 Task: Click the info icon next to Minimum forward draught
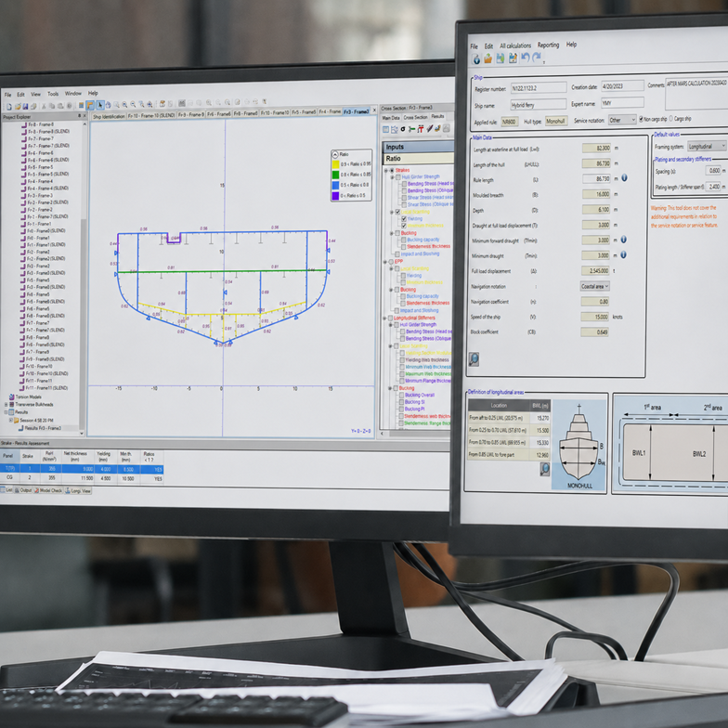(624, 240)
